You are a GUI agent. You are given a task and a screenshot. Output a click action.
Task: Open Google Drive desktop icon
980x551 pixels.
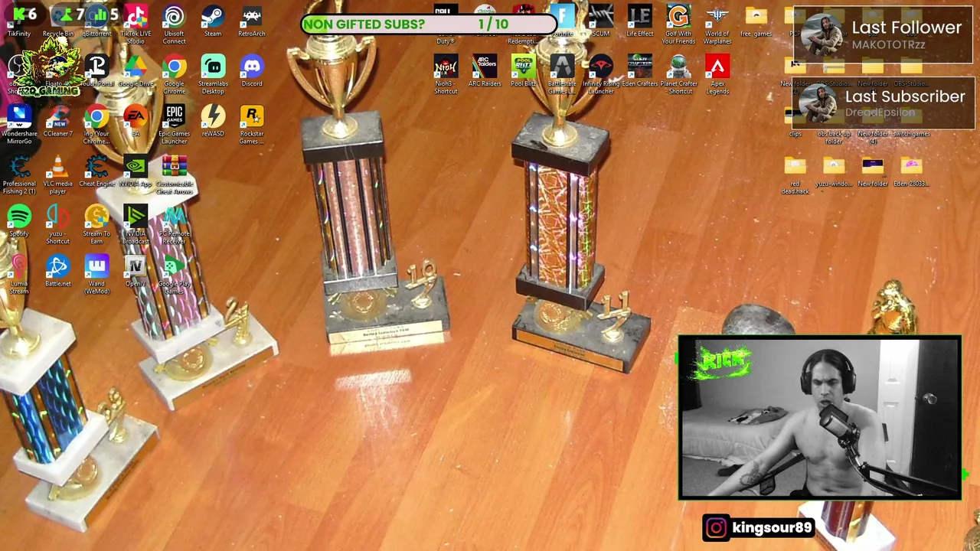coord(136,71)
